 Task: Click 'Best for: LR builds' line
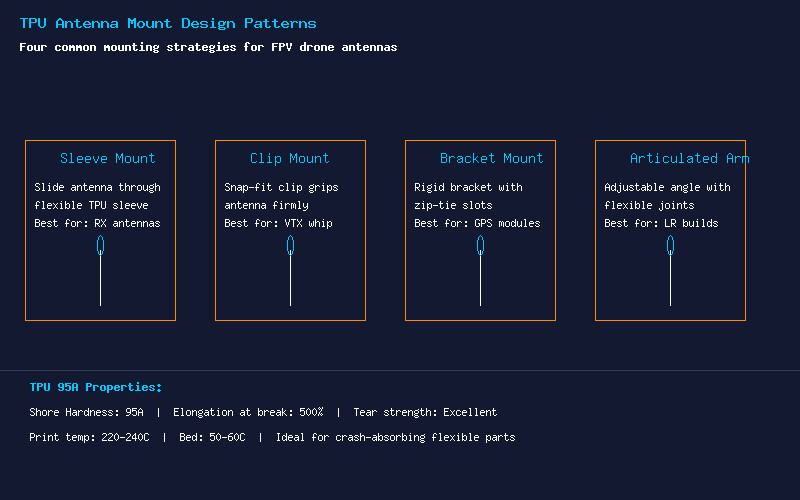[x=661, y=223]
